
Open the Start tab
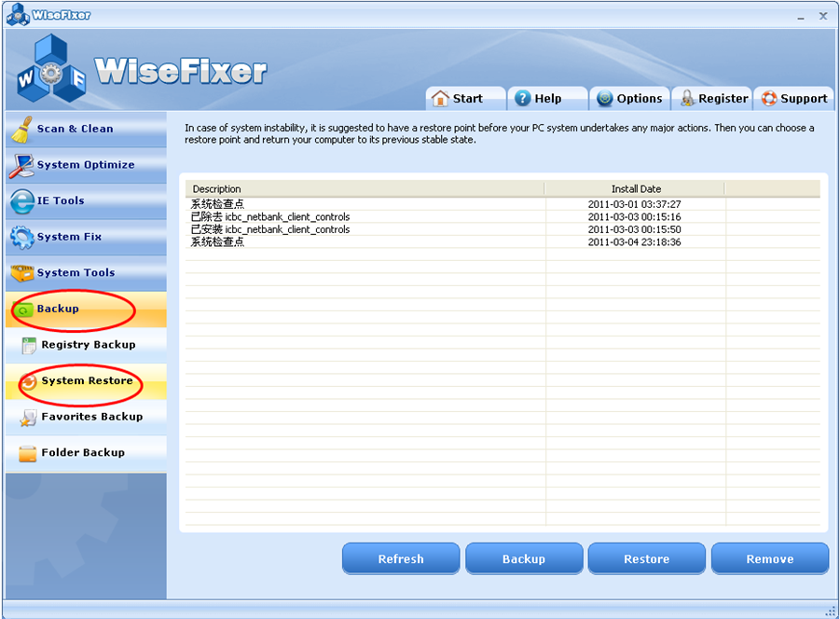pos(466,99)
